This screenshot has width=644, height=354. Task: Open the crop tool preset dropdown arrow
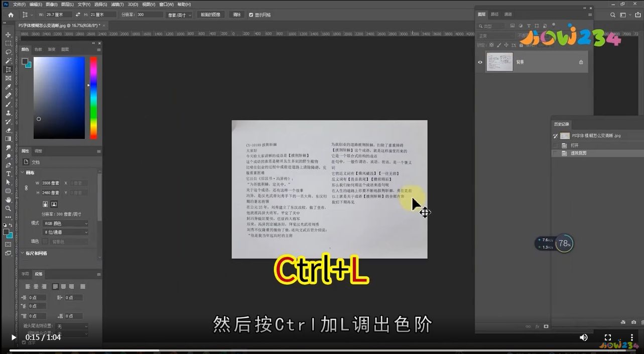(32, 15)
